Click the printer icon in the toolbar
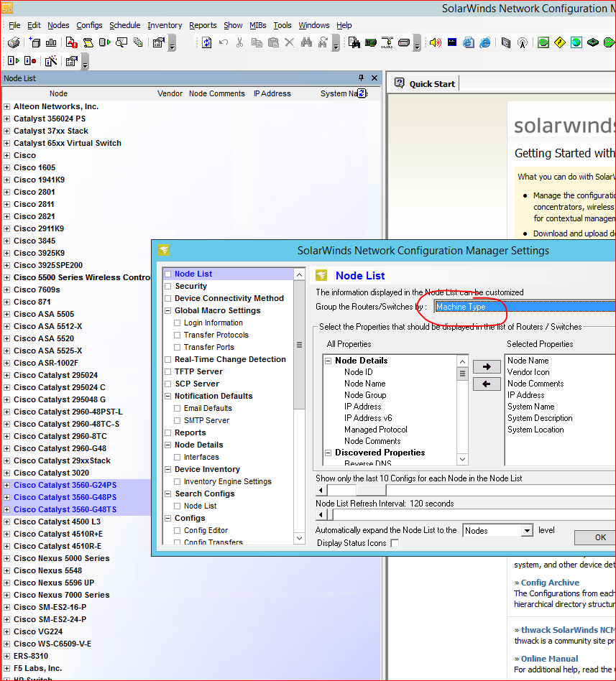Viewport: 616px width, 681px height. [x=14, y=42]
